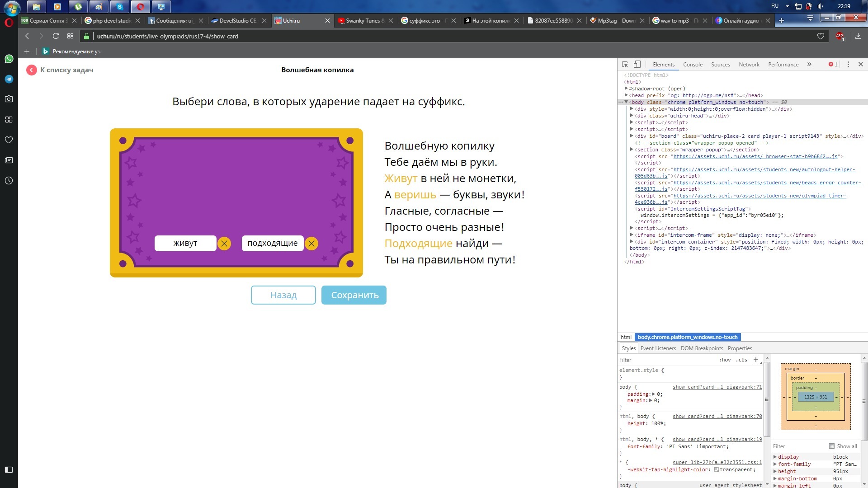Viewport: 868px width, 488px height.
Task: Switch to the Console tab
Action: 693,65
